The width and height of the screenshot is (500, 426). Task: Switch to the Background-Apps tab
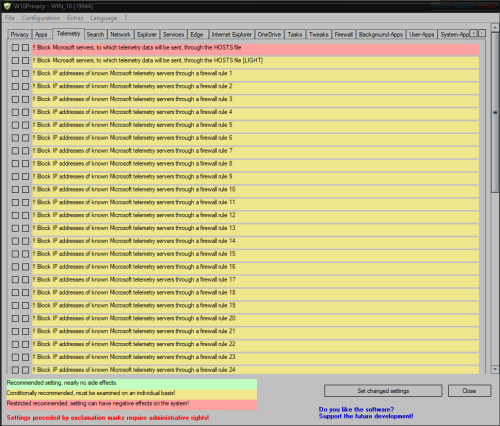click(381, 34)
